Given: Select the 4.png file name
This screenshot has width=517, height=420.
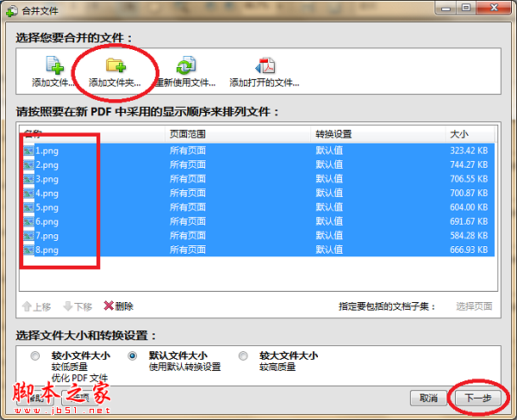Looking at the screenshot, I should point(47,194).
